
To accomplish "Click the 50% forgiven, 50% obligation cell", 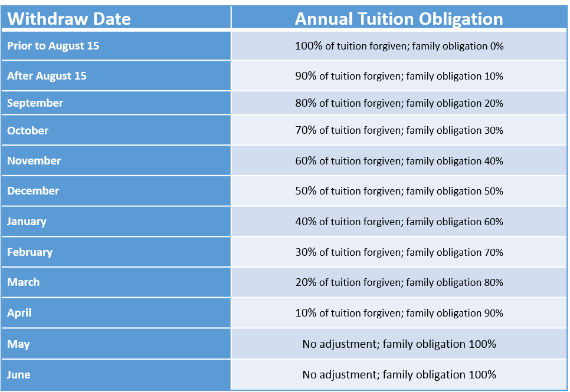I will (399, 191).
